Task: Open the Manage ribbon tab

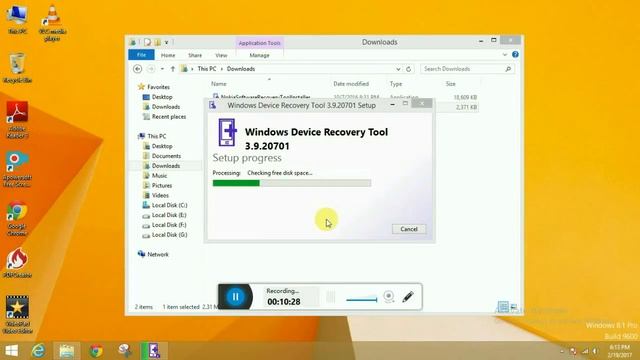Action: tap(259, 55)
